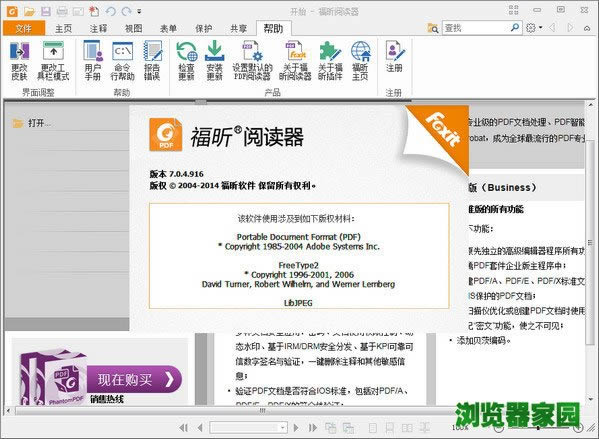
Task: Click the 更改工具栏模式 toolbar mode icon
Action: coord(53,61)
